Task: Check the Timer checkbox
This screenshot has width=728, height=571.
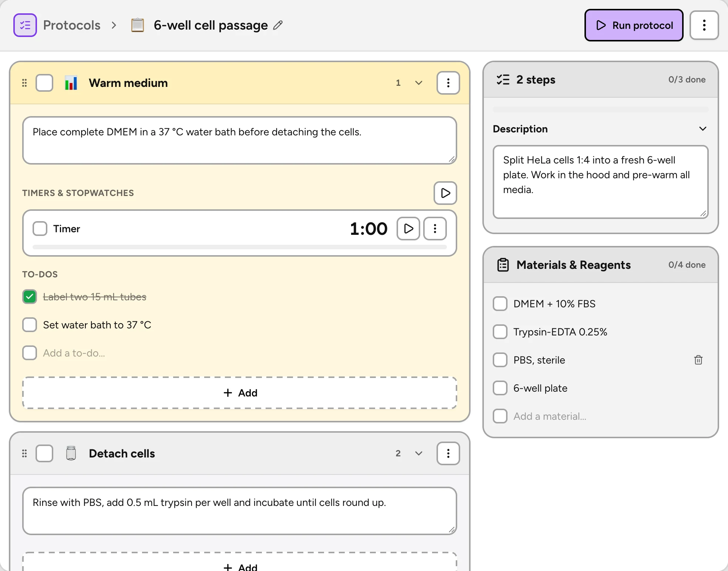Action: [40, 229]
